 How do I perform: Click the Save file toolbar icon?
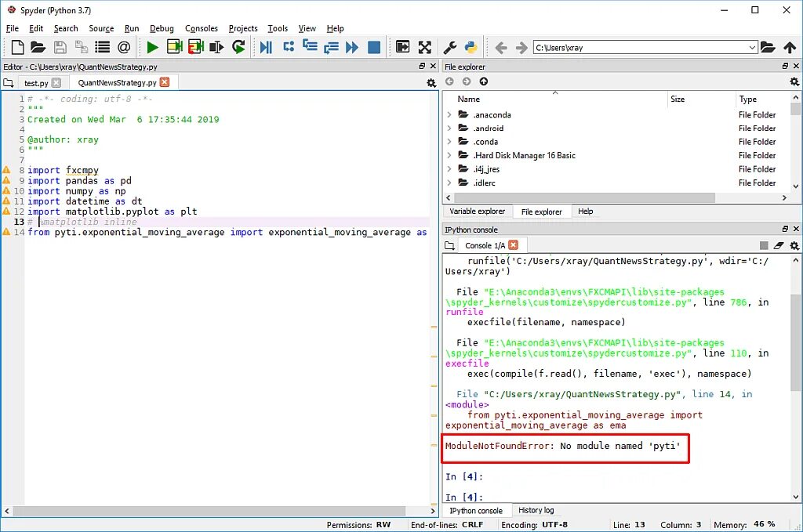pos(60,48)
